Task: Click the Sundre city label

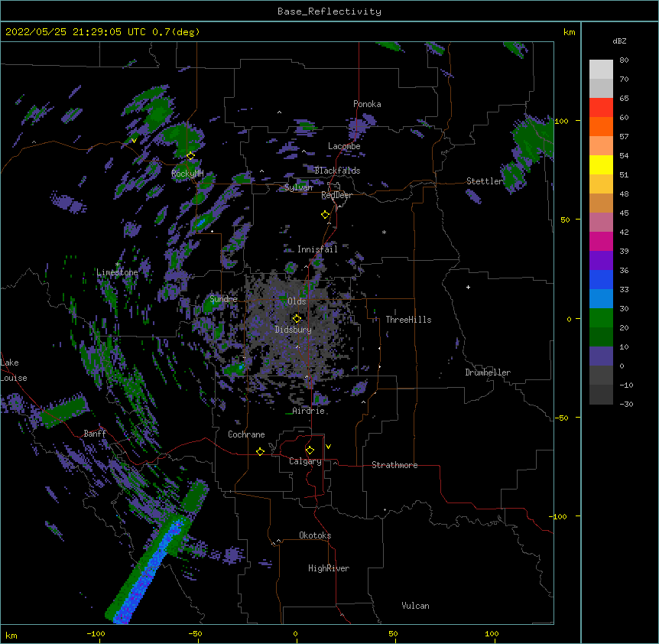Action: (x=223, y=299)
